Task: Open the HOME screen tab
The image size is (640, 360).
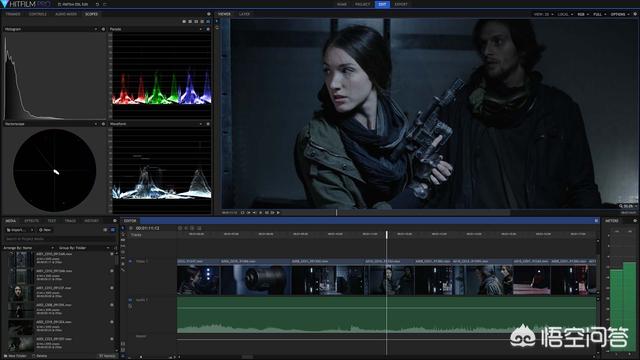Action: click(x=342, y=4)
